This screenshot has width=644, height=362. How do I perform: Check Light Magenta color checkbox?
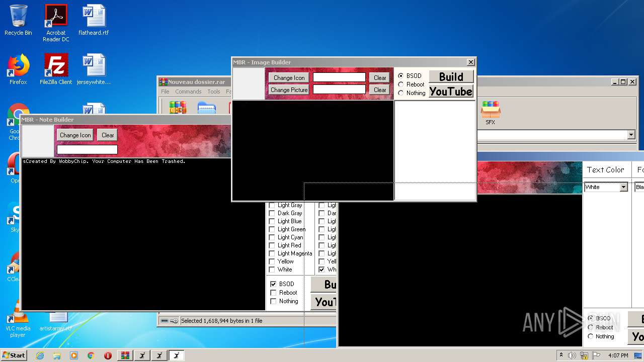[x=272, y=253]
